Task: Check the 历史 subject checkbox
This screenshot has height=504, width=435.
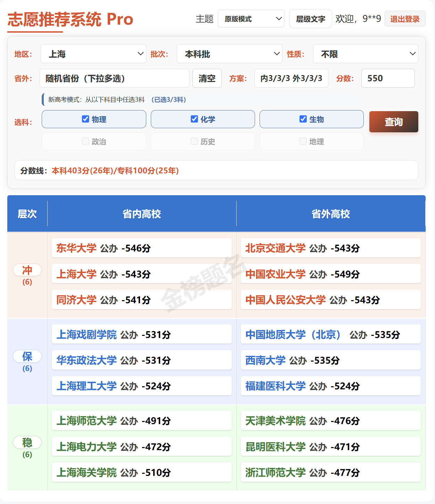Action: (195, 141)
